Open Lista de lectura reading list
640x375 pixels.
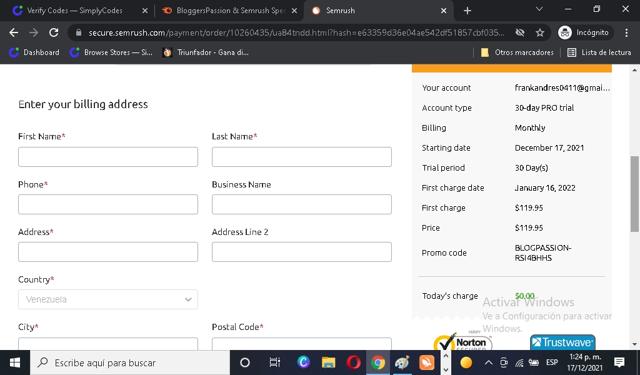(x=599, y=52)
